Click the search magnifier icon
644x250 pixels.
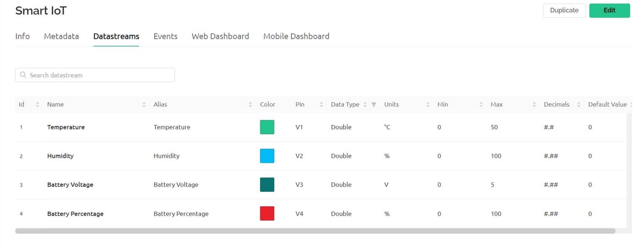point(23,75)
